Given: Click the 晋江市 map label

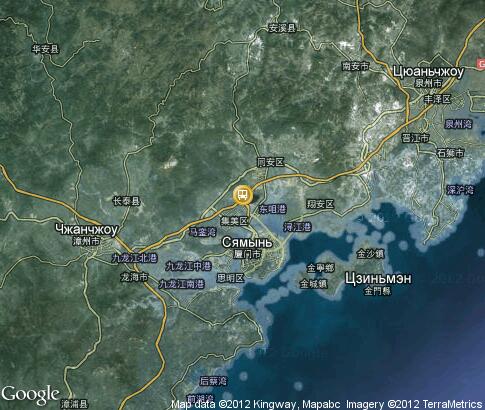Looking at the screenshot, I should [x=415, y=138].
